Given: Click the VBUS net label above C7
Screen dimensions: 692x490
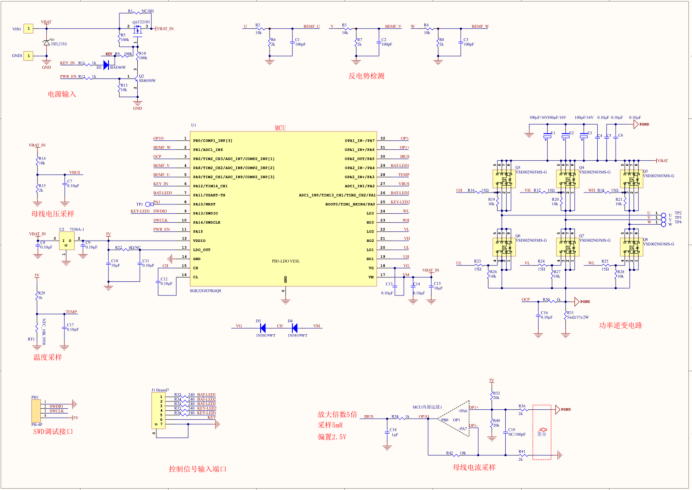Looking at the screenshot, I should click(75, 173).
